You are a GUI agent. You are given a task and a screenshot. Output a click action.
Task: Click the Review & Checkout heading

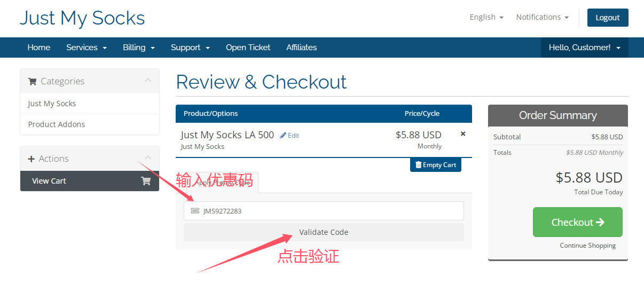point(261,82)
